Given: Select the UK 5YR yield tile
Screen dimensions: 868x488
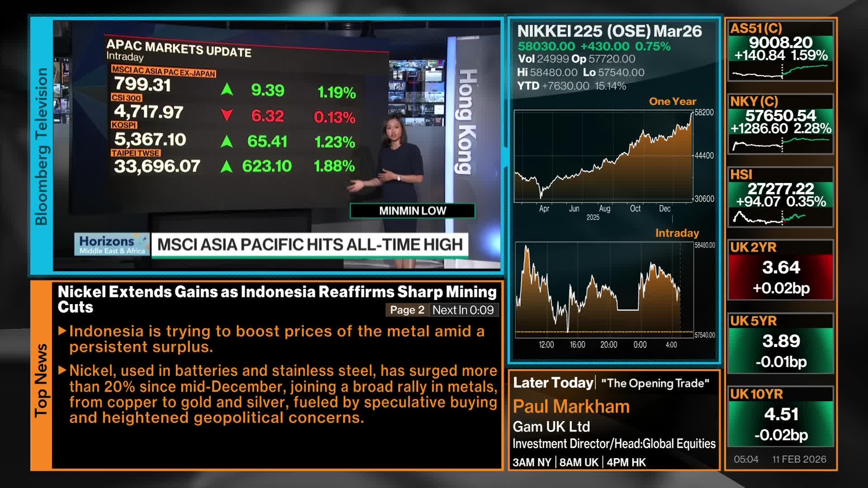Looking at the screenshot, I should point(781,343).
